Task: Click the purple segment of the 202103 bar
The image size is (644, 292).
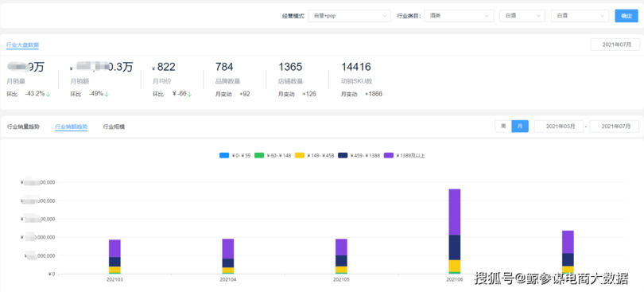Action: click(114, 248)
